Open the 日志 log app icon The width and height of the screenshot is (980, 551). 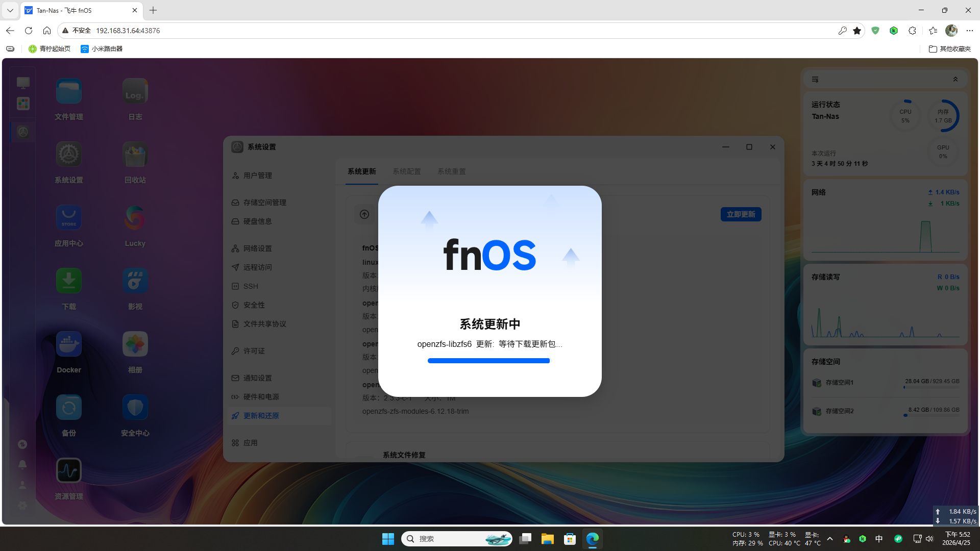pyautogui.click(x=135, y=92)
